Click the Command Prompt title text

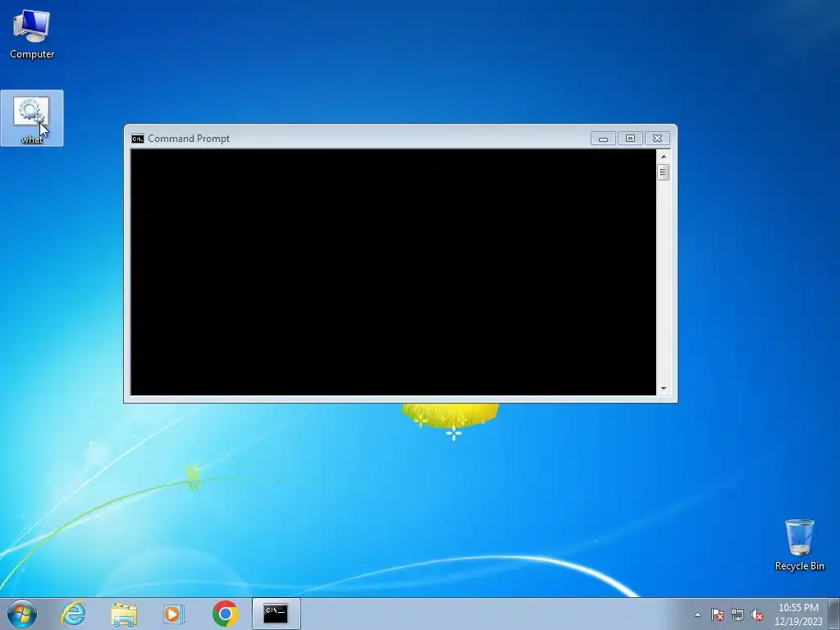point(189,139)
